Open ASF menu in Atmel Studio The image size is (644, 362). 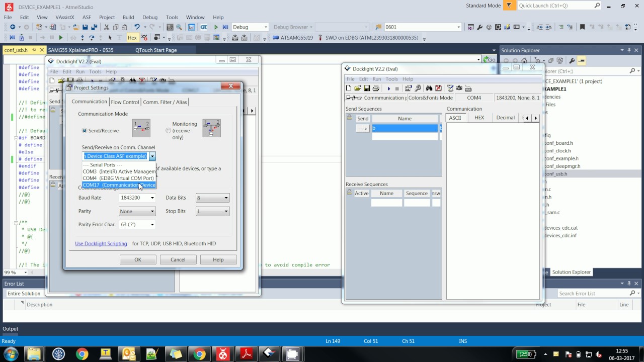tap(87, 17)
